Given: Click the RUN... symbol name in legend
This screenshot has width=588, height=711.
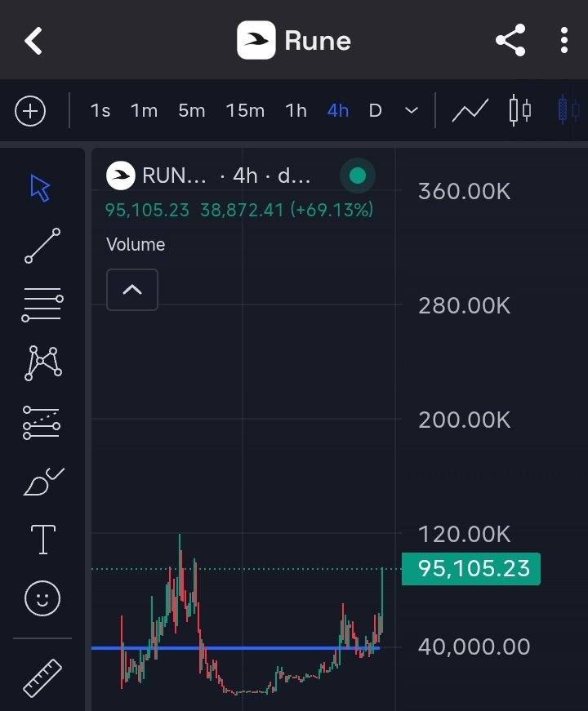Looking at the screenshot, I should [174, 176].
